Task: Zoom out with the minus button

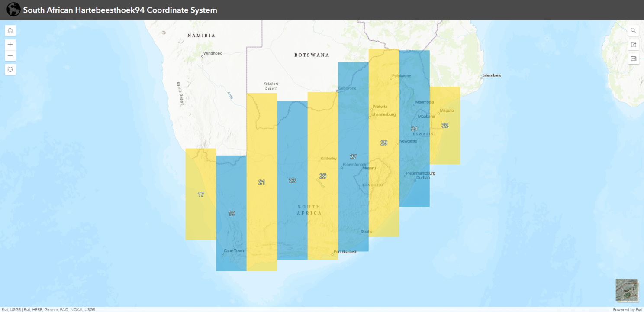Action: click(x=10, y=55)
